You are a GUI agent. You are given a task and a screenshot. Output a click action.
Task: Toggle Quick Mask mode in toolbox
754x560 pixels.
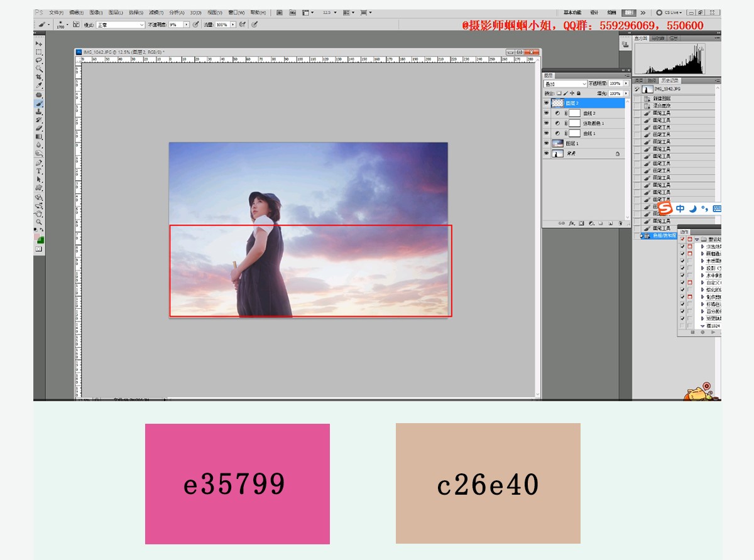[x=39, y=249]
